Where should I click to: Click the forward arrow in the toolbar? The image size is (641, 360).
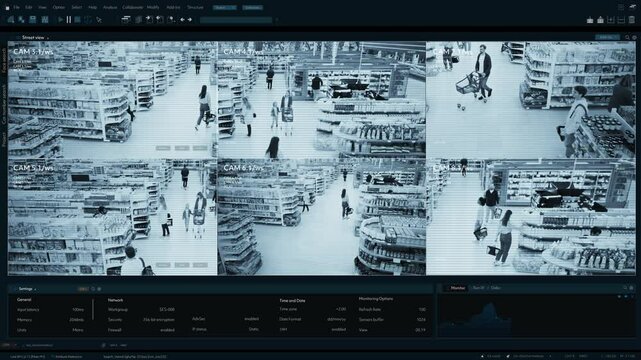coord(190,20)
